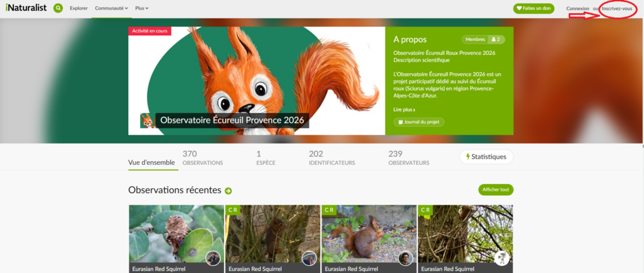Screen dimensions: 644x273
Task: Click the Inscrivez-vous link
Action: point(617,8)
